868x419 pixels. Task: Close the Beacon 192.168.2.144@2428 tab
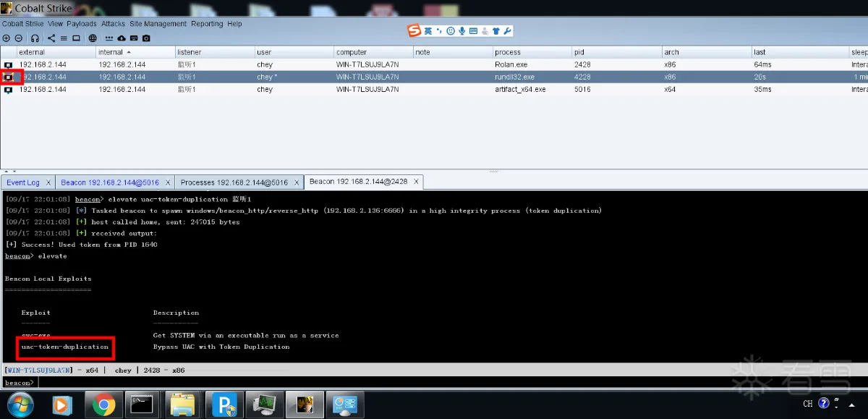(417, 182)
